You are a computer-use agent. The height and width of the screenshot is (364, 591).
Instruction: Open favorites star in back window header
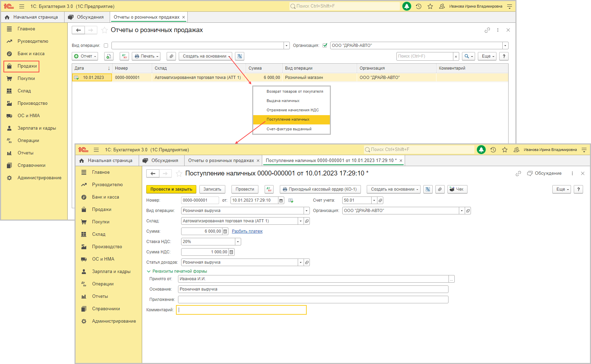tap(430, 6)
